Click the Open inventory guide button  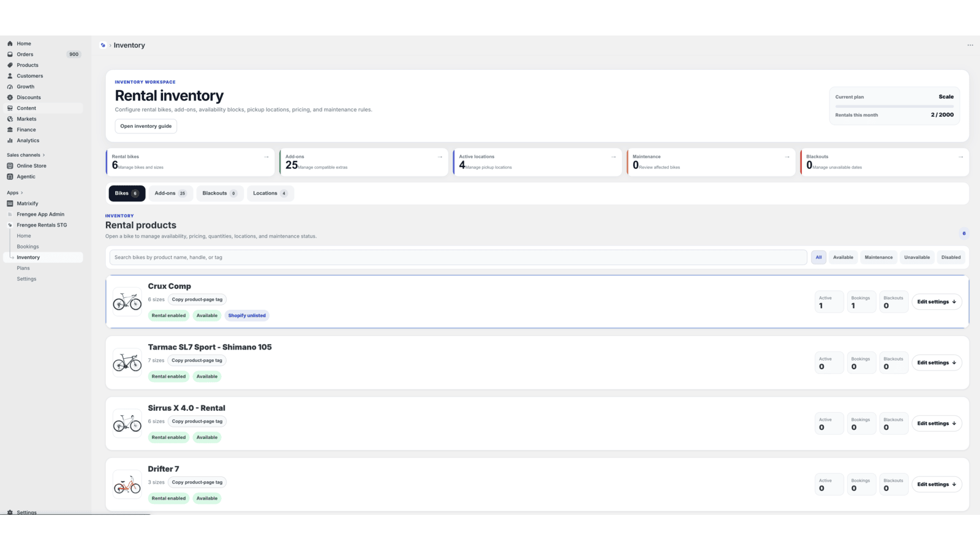(146, 126)
